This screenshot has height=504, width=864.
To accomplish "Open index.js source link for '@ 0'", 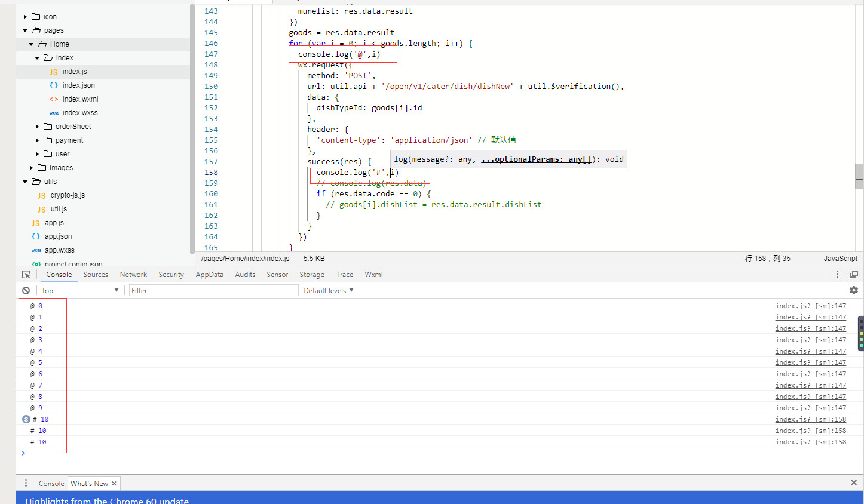I will [811, 306].
